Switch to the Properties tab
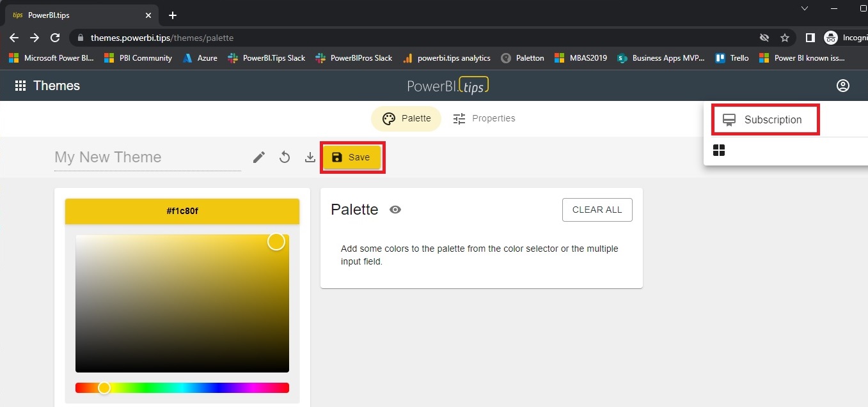868x407 pixels. click(x=484, y=118)
